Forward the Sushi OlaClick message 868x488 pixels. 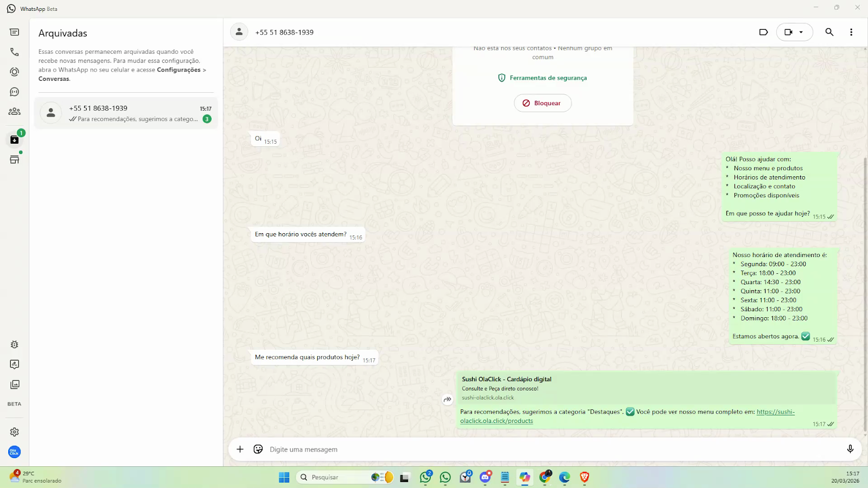tap(447, 400)
